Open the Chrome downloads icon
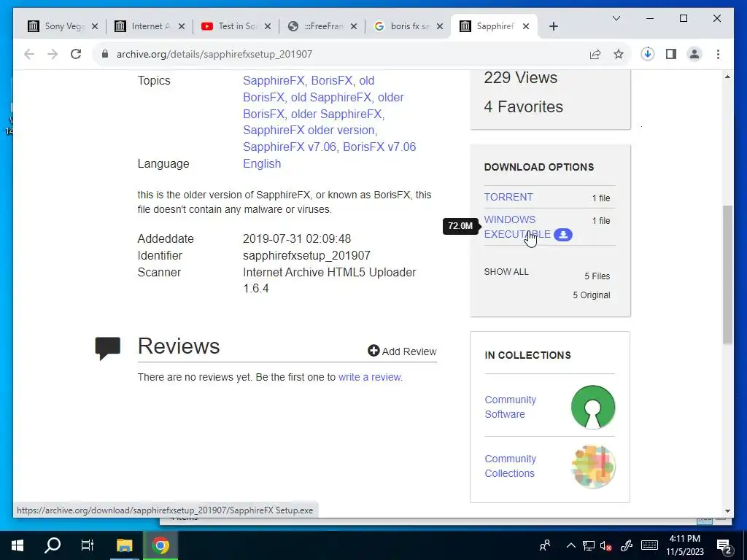This screenshot has height=560, width=747. click(648, 54)
